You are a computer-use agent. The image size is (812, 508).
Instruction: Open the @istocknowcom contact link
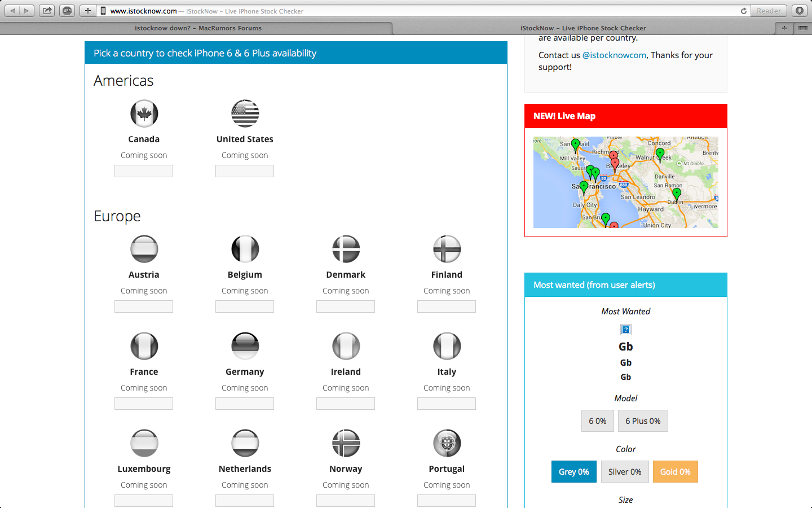tap(614, 55)
